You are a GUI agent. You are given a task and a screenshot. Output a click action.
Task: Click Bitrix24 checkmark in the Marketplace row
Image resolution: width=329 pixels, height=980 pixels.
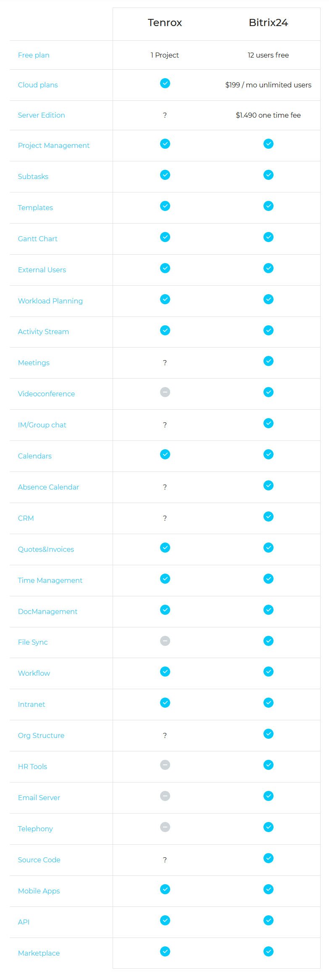pyautogui.click(x=268, y=951)
